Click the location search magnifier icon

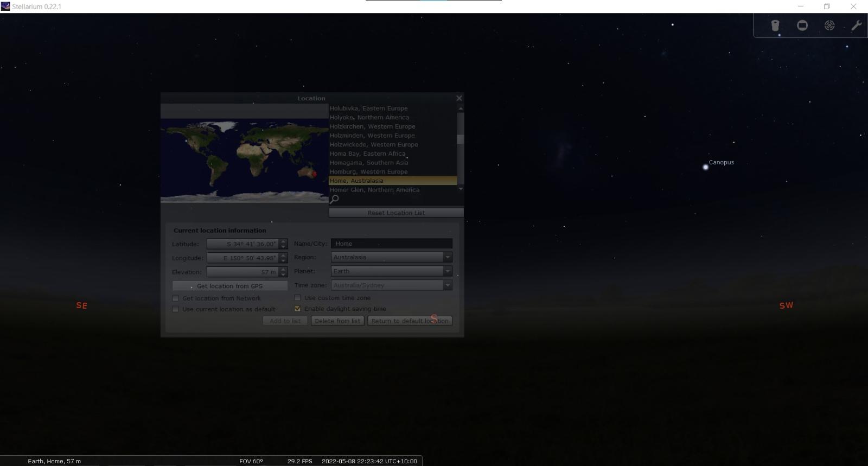point(334,199)
